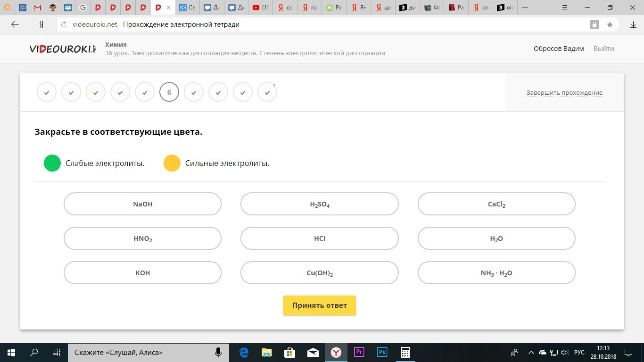Open Обросов Вадим profile link

559,49
